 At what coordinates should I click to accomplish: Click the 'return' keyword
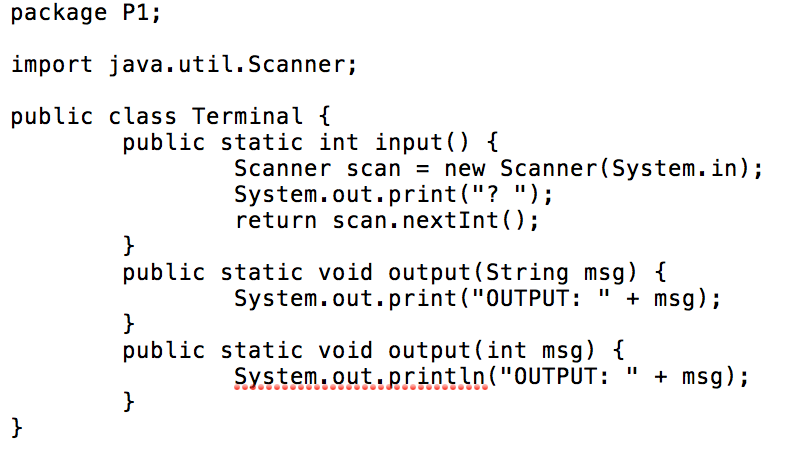point(276,221)
